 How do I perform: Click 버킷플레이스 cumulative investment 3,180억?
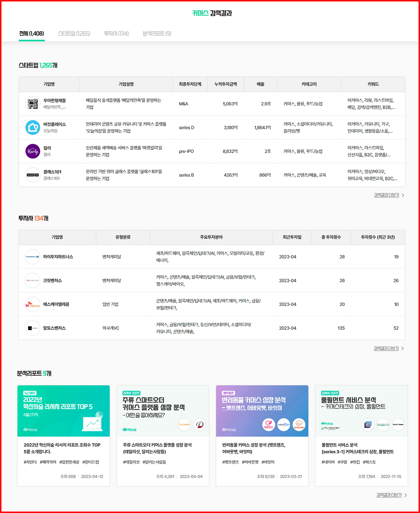tap(231, 127)
